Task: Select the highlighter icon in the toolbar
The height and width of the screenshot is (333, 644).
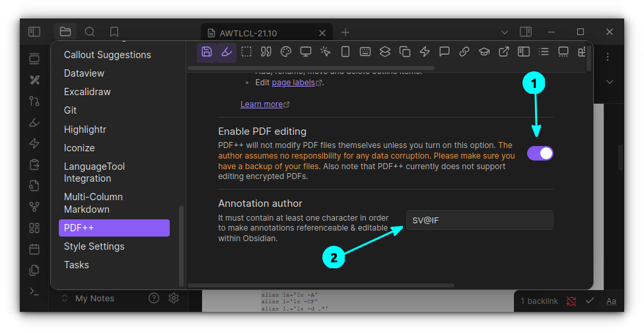Action: coord(227,52)
